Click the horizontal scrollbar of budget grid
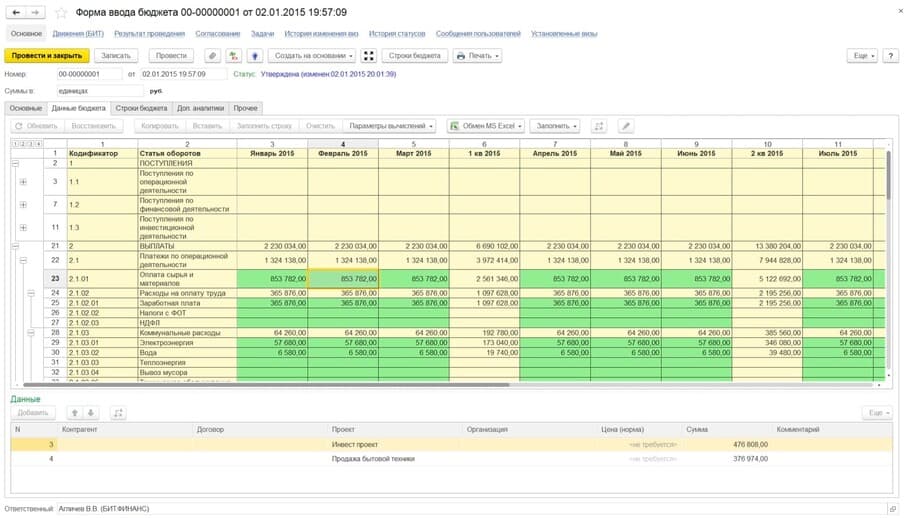Viewport: 909px width, 518px height. pos(267,385)
